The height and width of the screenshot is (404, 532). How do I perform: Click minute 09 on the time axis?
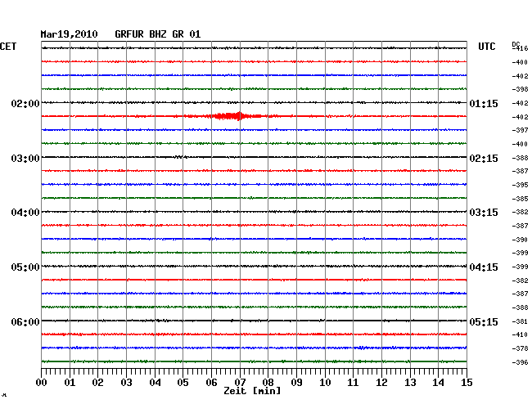coord(296,382)
